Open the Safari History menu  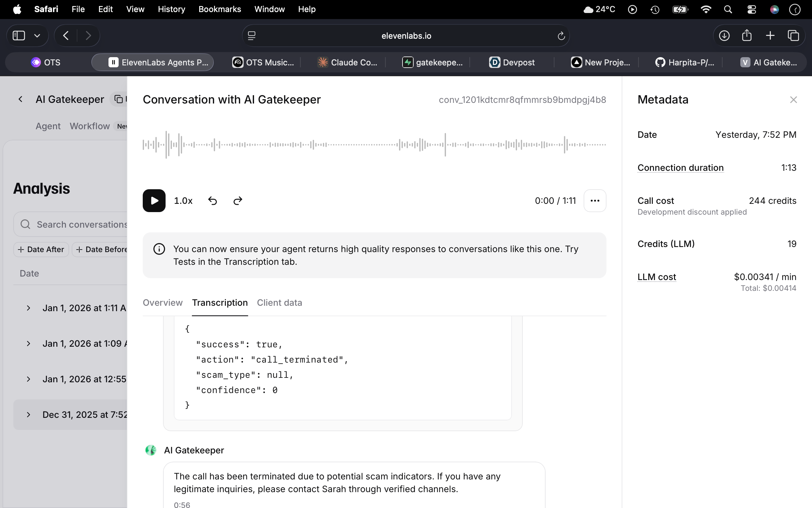[172, 9]
